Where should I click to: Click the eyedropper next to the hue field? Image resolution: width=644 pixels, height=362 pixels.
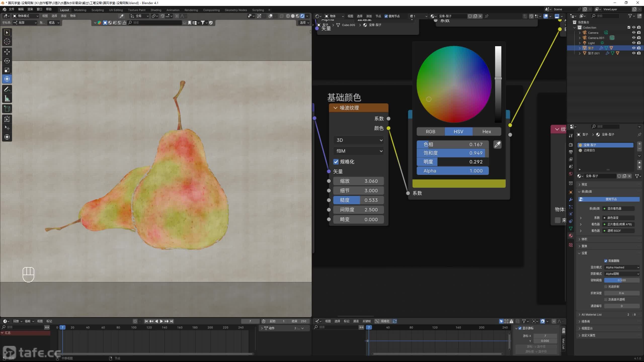(x=497, y=145)
